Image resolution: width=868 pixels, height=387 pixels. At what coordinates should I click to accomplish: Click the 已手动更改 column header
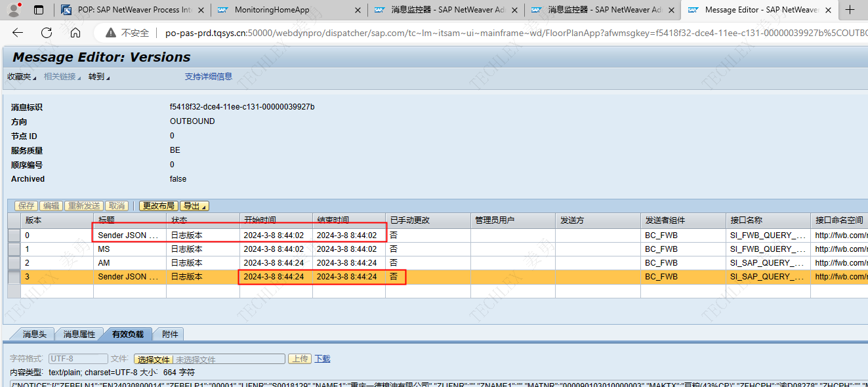click(x=428, y=220)
